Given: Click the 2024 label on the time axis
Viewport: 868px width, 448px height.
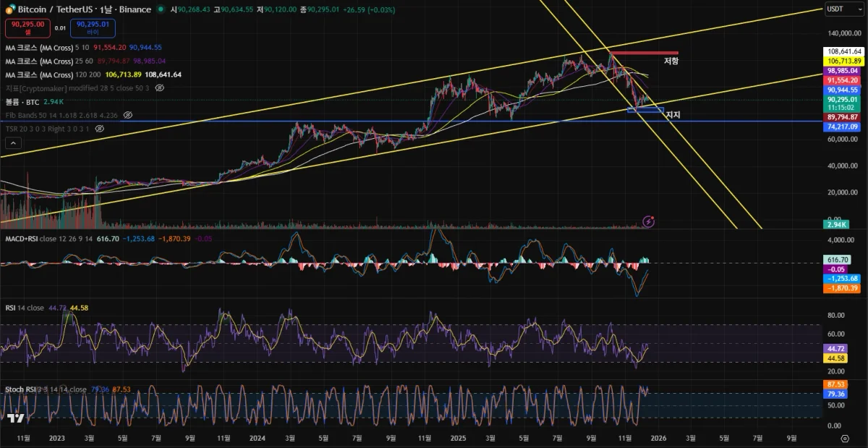Looking at the screenshot, I should (x=257, y=438).
